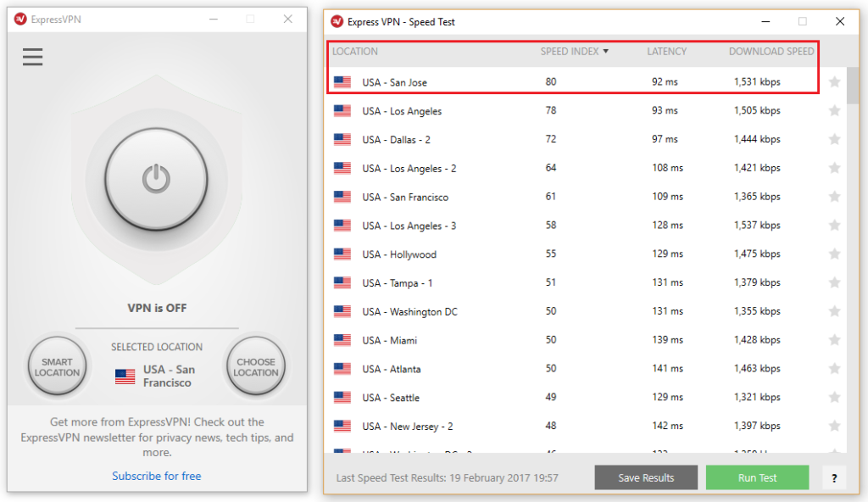The width and height of the screenshot is (868, 502).
Task: Star the USA - Seattle row
Action: (834, 398)
